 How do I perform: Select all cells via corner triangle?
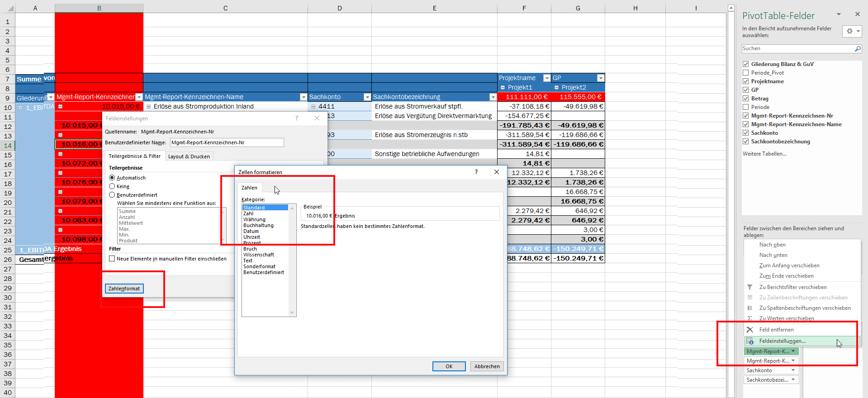click(10, 8)
